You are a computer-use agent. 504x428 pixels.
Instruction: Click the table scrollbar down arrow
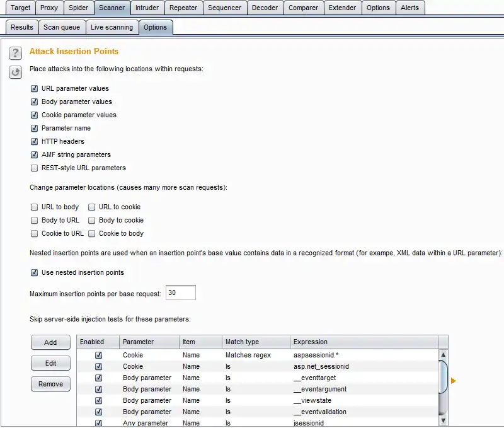443,420
